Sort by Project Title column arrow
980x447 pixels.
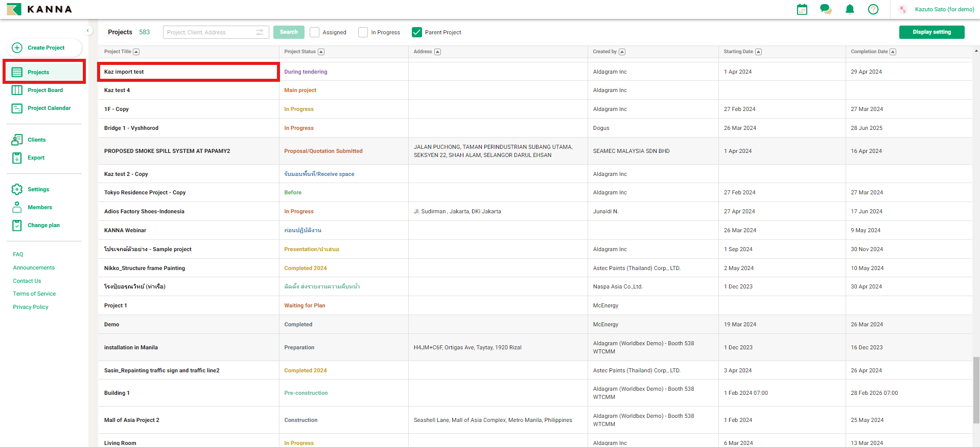tap(136, 52)
